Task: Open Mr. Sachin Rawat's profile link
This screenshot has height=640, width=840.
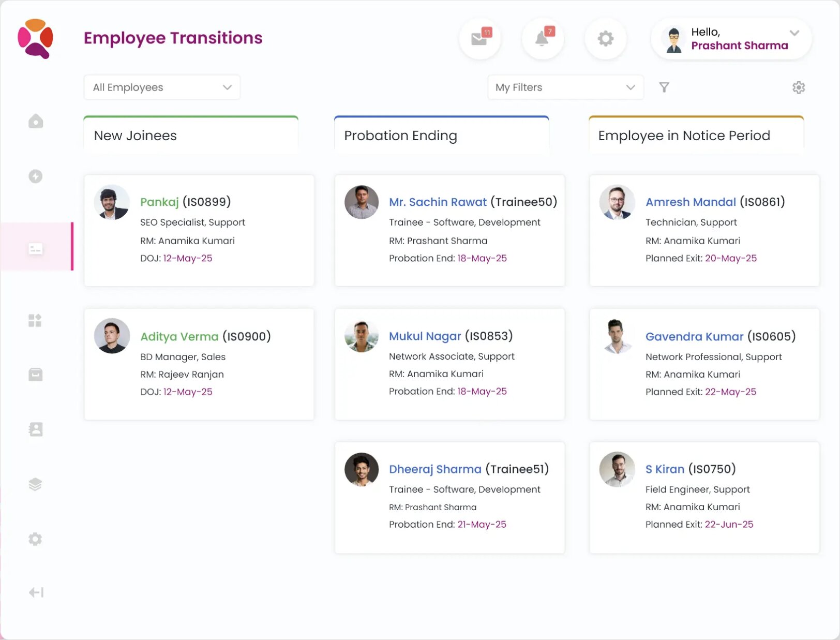Action: (438, 202)
